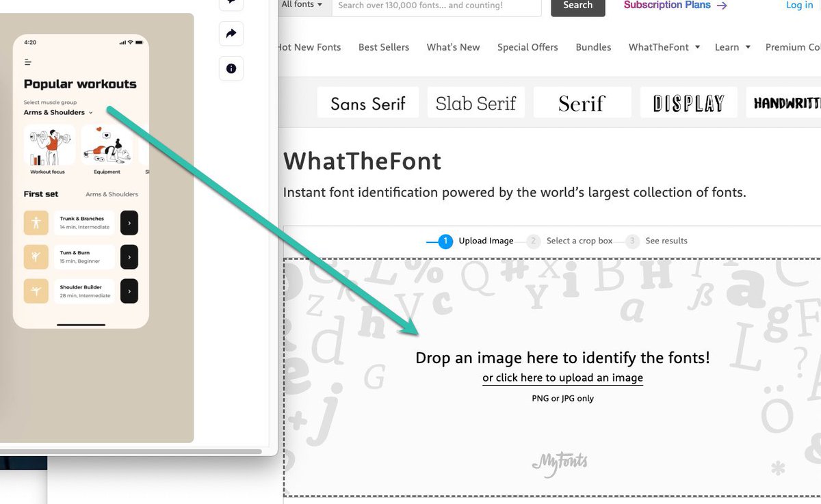Open Shoulder Builder arrow button

[129, 291]
